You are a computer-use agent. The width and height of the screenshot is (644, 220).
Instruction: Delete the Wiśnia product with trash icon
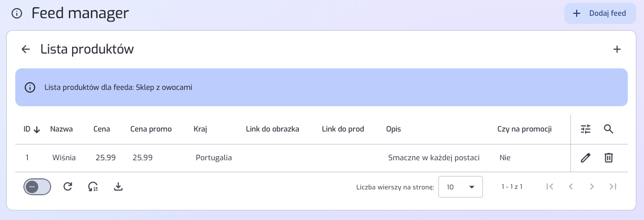click(609, 157)
